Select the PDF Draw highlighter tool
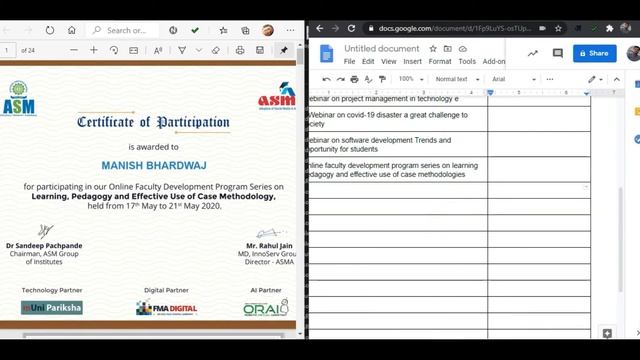Screen dimensions: 640x360 click(x=182, y=50)
